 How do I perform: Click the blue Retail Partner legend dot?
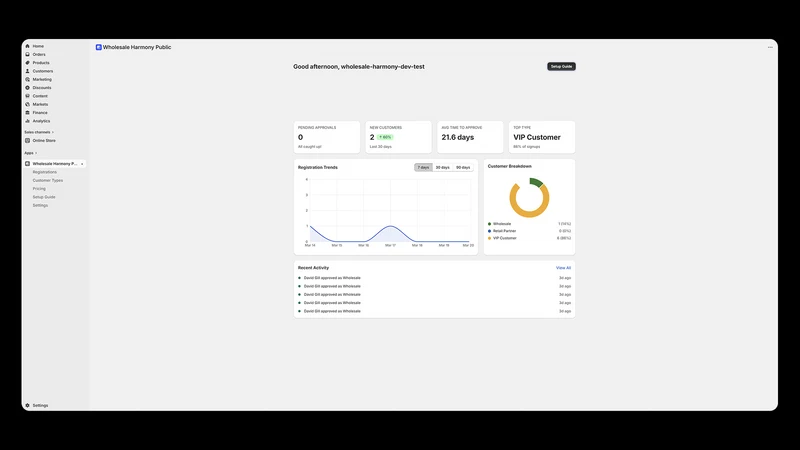click(489, 231)
